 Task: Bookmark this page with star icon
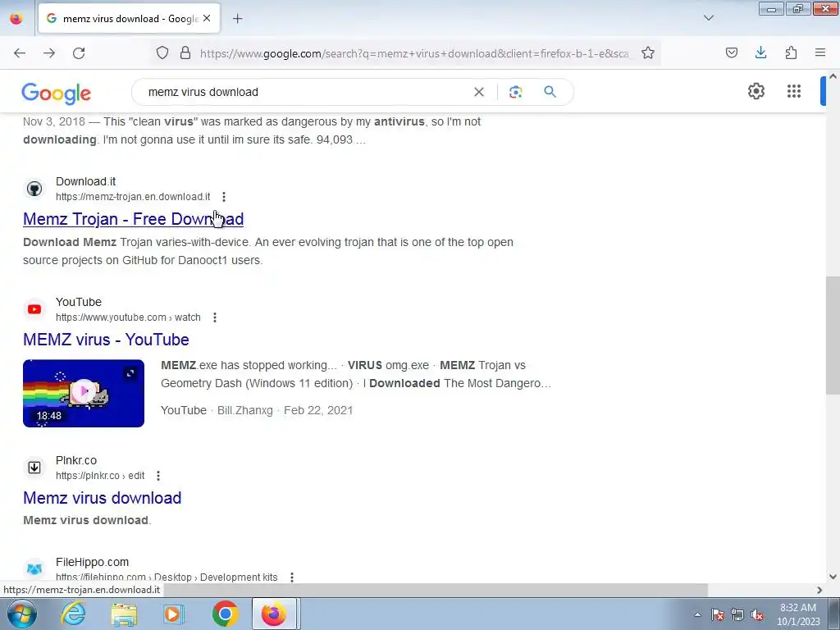point(648,53)
